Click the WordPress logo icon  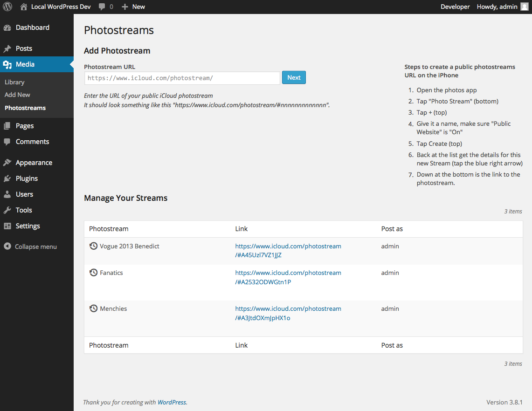click(7, 7)
